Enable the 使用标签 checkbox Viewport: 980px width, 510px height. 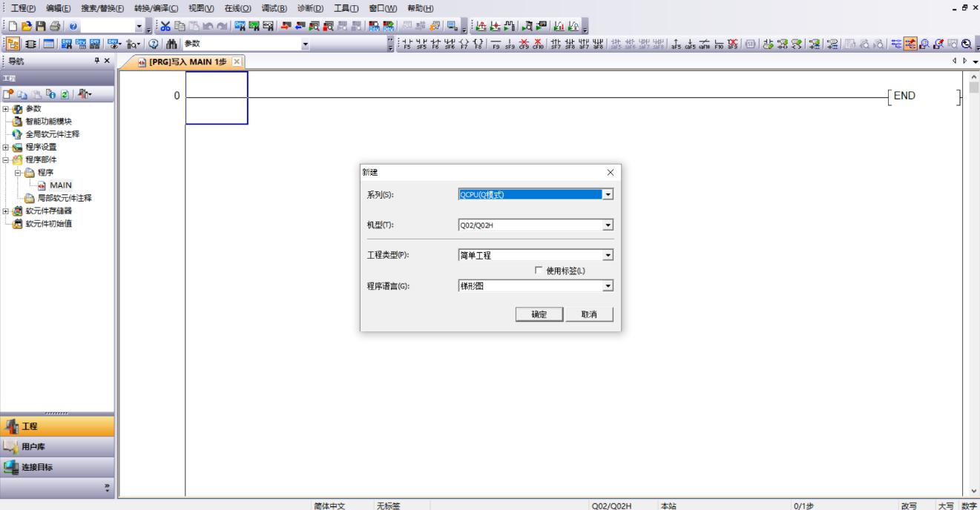click(539, 271)
